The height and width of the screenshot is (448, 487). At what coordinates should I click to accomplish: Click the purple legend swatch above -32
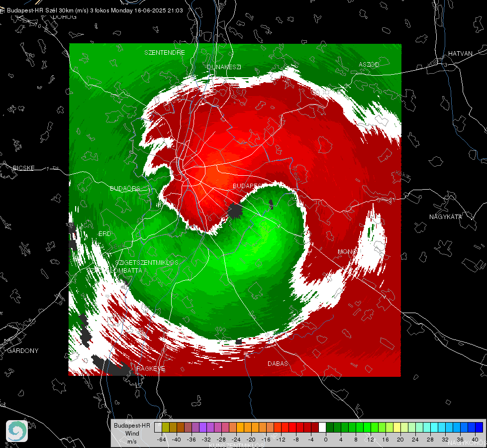click(x=203, y=427)
